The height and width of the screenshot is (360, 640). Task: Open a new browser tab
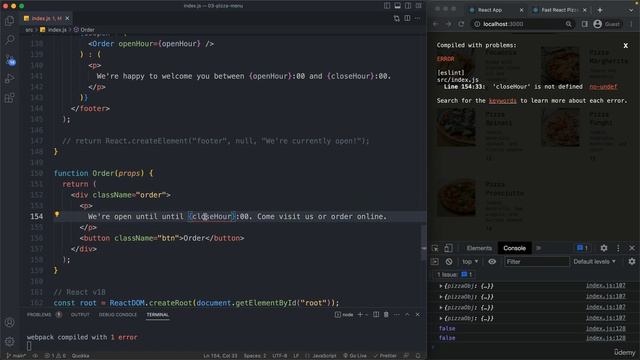coord(600,10)
